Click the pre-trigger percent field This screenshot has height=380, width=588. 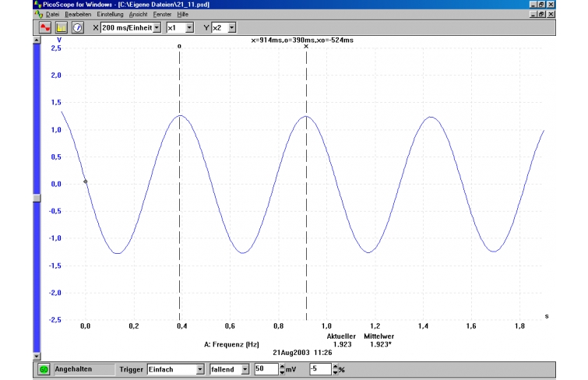(x=321, y=369)
